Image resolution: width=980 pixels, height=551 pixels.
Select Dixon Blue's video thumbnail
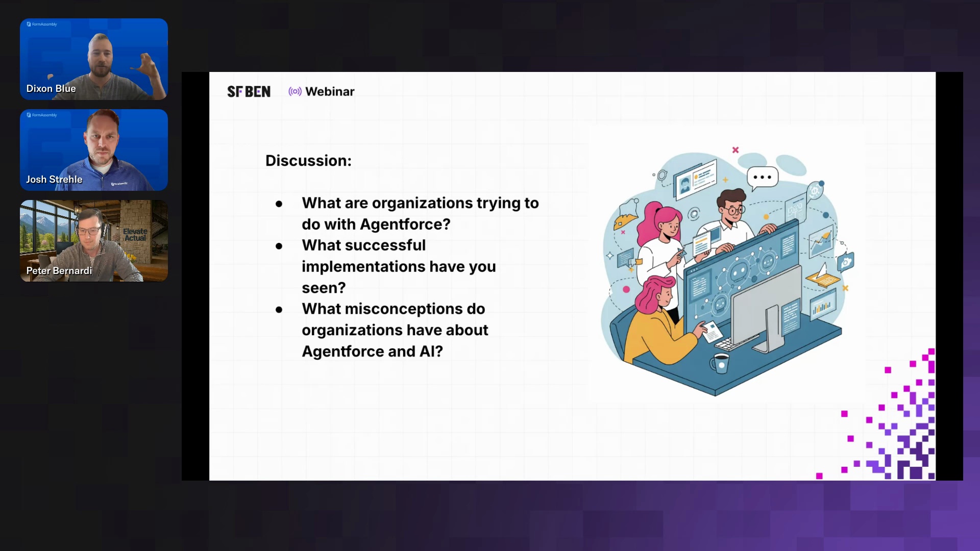pos(94,59)
